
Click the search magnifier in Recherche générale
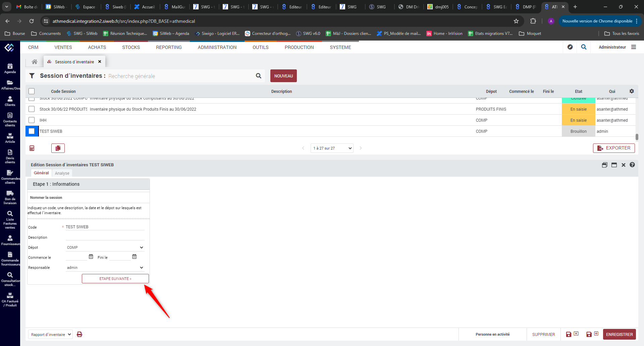click(258, 76)
